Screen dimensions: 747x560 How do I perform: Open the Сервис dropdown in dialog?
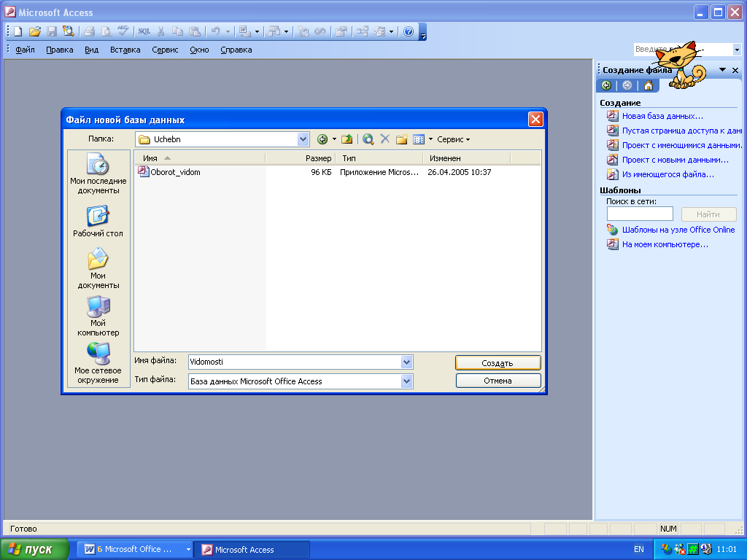[453, 139]
